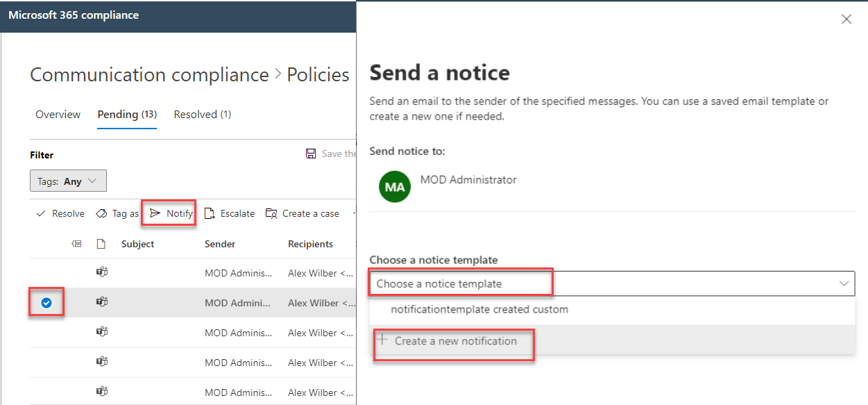Switch to the Overview tab

pos(58,115)
